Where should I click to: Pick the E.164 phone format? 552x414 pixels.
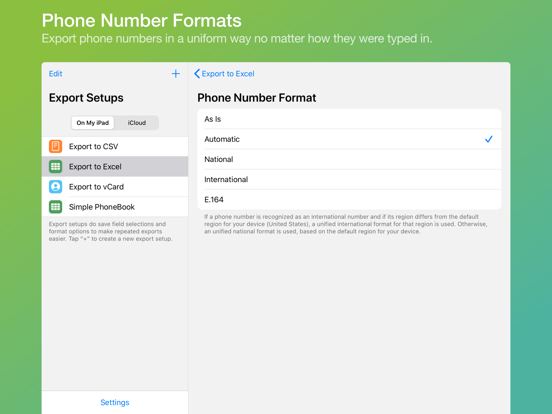(x=349, y=200)
